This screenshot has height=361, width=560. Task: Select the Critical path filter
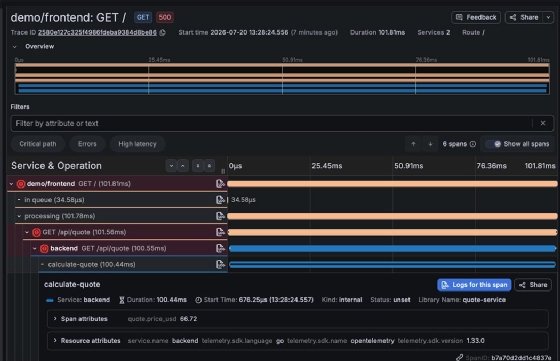click(38, 144)
